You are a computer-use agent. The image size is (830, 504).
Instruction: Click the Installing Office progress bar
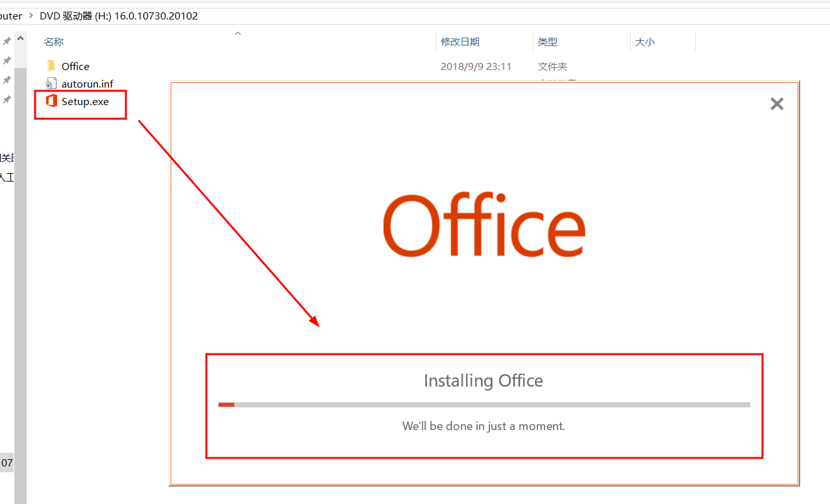484,405
